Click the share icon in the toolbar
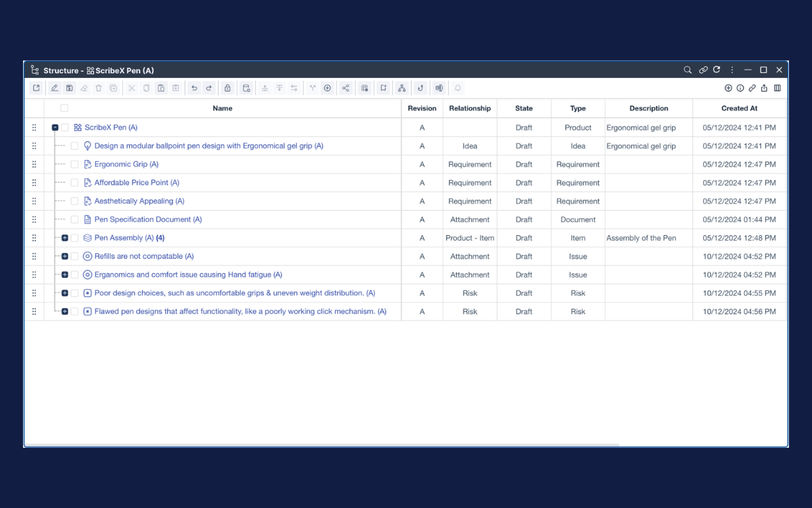 pos(346,88)
